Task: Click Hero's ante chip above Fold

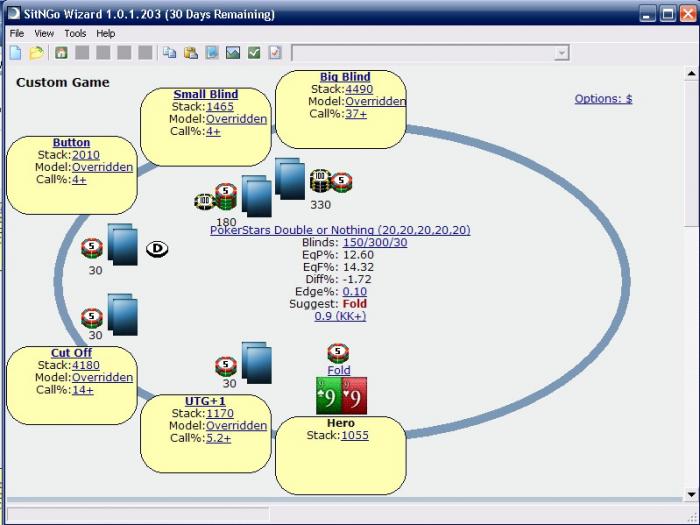Action: pos(338,353)
